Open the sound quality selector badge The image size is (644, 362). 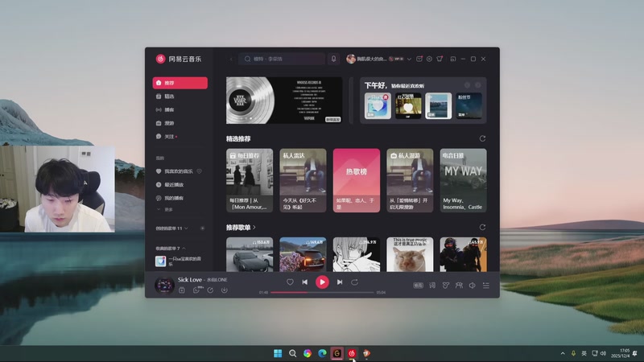click(x=418, y=286)
